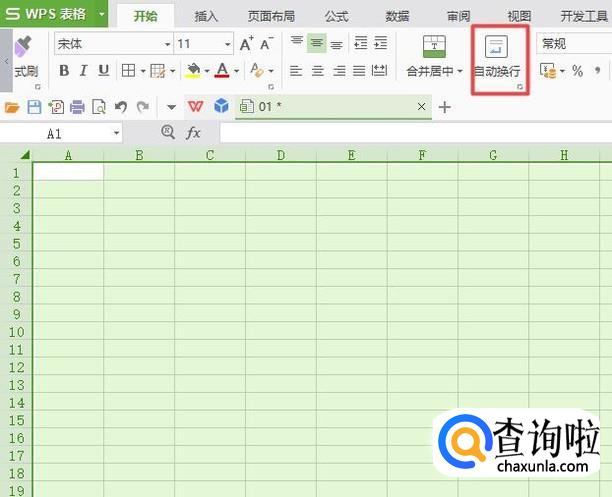Click the Name Box showing A1
This screenshot has height=497, width=612.
pos(61,134)
